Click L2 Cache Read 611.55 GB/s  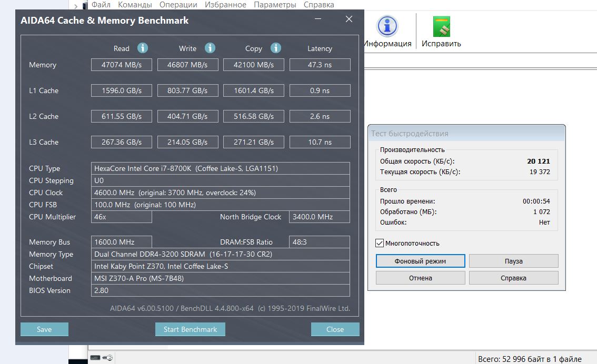(122, 116)
